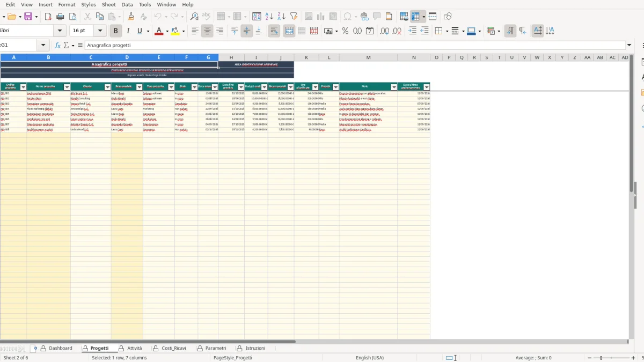Click the Copy icon
The height and width of the screenshot is (362, 644).
click(99, 17)
